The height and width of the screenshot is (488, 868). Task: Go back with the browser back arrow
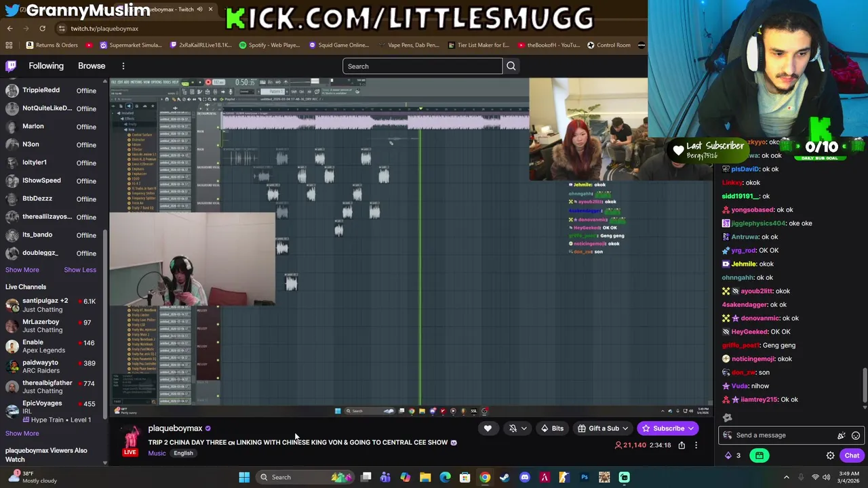10,28
